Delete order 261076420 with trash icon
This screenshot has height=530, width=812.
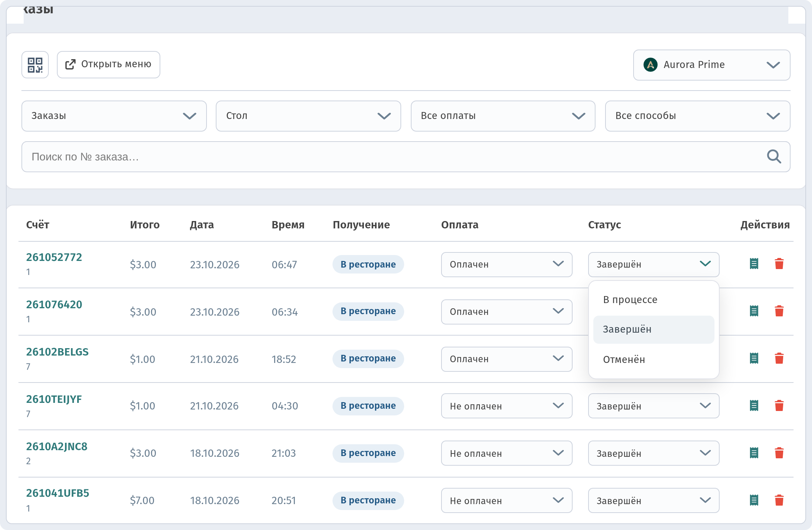779,311
